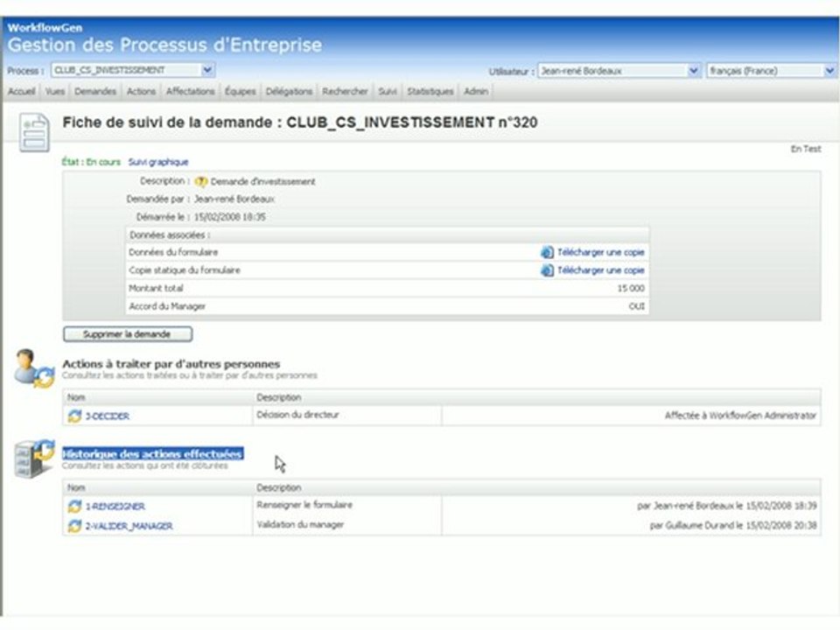The width and height of the screenshot is (840, 630).
Task: Go to the Vues menu tab
Action: (x=54, y=92)
